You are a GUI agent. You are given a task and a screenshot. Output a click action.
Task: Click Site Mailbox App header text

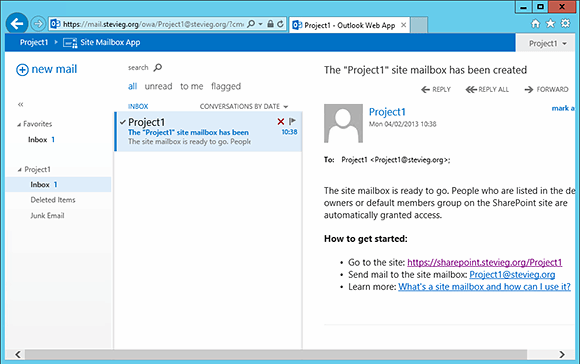pyautogui.click(x=110, y=43)
